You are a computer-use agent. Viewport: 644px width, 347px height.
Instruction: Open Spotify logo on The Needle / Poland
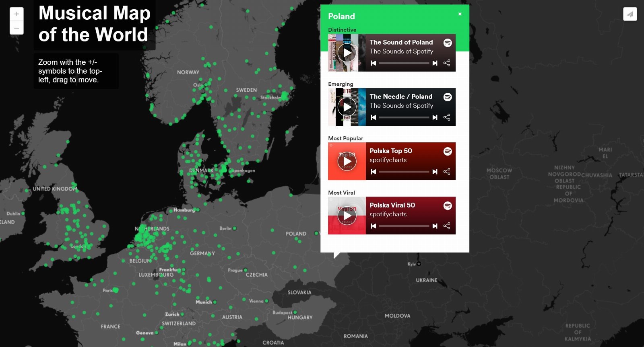click(448, 97)
